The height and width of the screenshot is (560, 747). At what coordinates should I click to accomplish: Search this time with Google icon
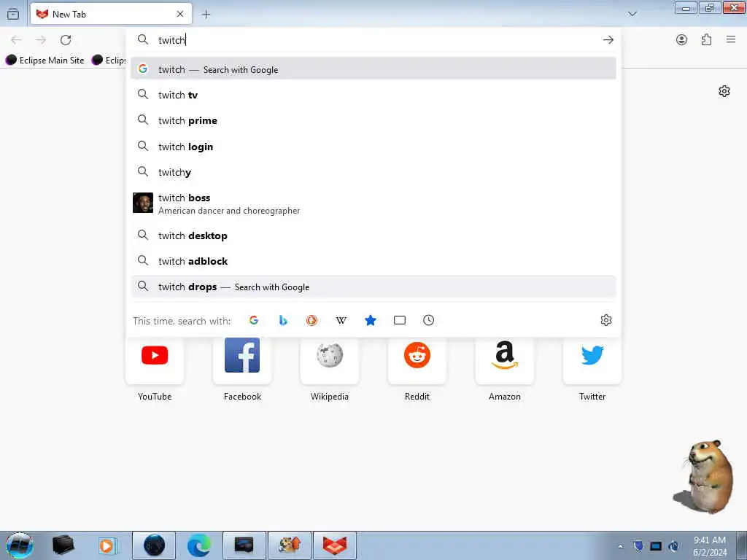click(253, 321)
